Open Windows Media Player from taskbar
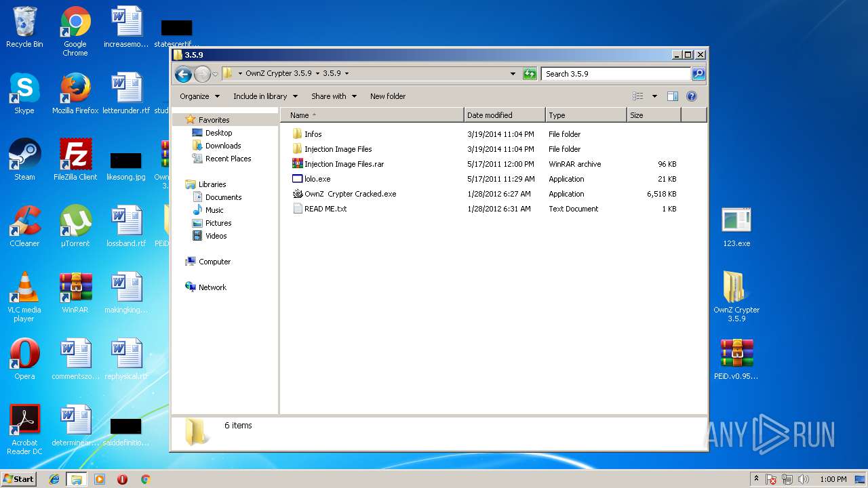 [100, 479]
